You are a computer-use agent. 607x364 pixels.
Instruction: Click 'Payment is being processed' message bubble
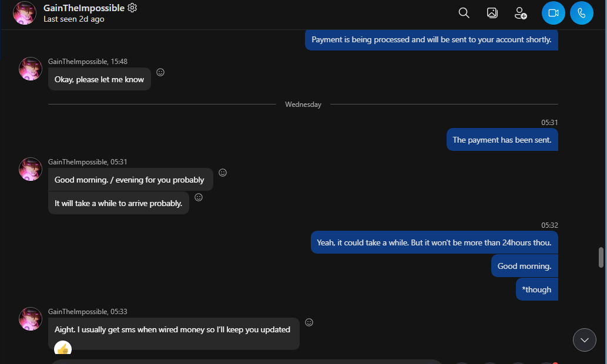coord(431,39)
